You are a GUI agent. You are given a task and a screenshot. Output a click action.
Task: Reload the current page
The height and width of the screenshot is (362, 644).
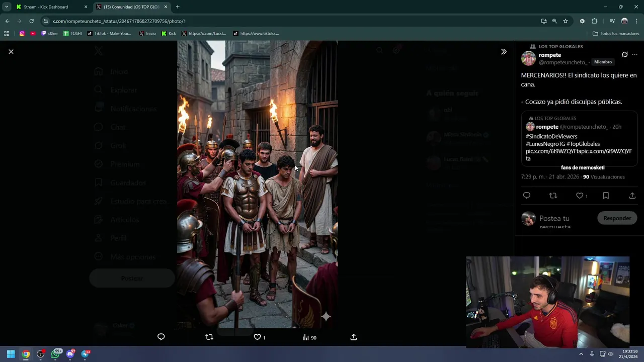[31, 21]
